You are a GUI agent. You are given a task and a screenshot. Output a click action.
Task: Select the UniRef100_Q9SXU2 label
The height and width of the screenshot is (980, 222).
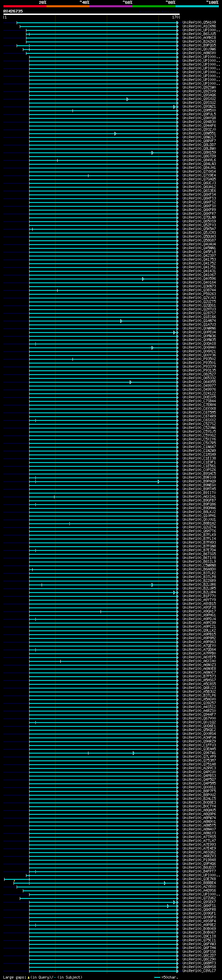(x=199, y=99)
